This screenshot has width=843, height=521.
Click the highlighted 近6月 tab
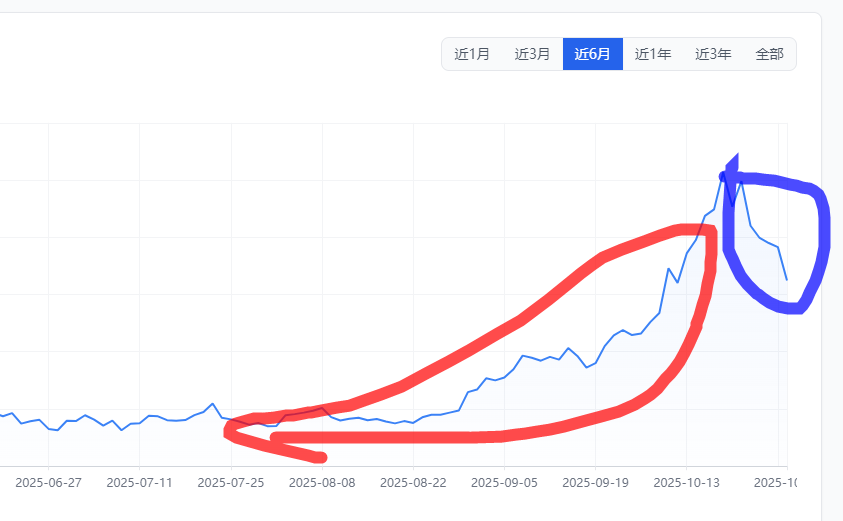coord(592,54)
